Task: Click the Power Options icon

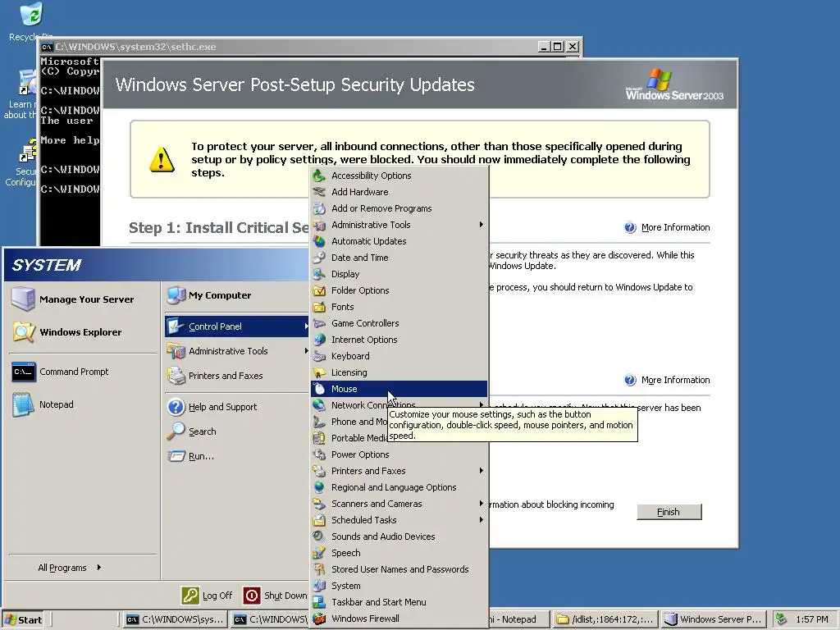Action: (x=319, y=454)
